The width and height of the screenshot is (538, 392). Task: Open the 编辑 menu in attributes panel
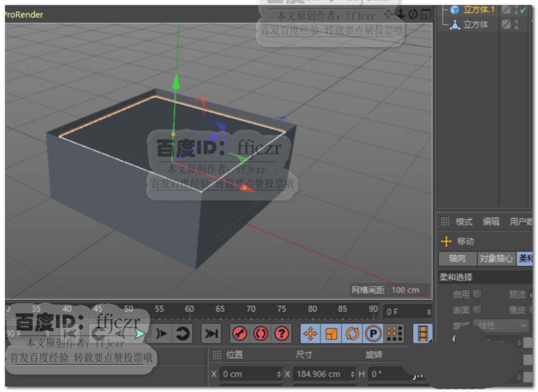tap(491, 222)
